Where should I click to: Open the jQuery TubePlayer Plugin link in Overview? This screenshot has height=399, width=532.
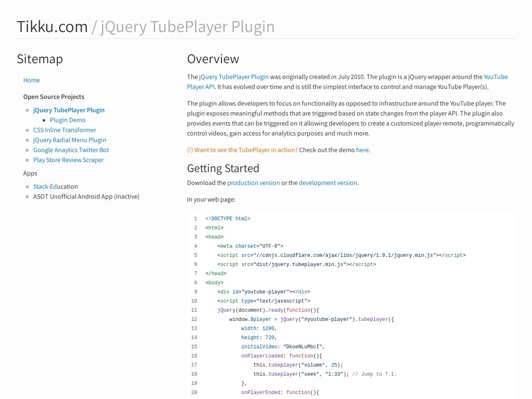coord(234,76)
